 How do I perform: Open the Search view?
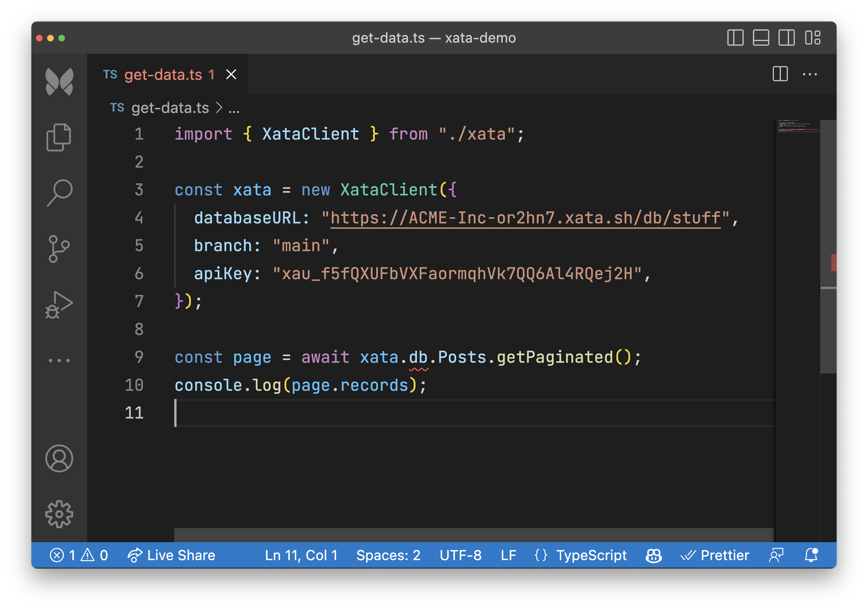pyautogui.click(x=59, y=193)
